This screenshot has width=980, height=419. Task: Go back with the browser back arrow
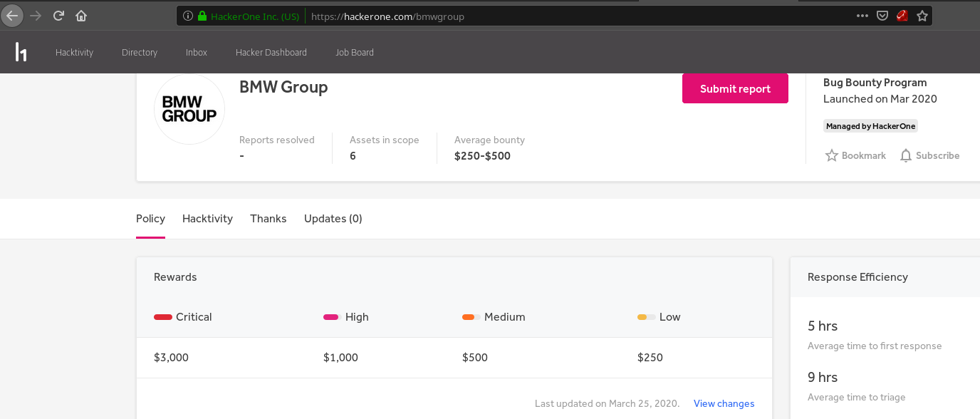point(13,16)
